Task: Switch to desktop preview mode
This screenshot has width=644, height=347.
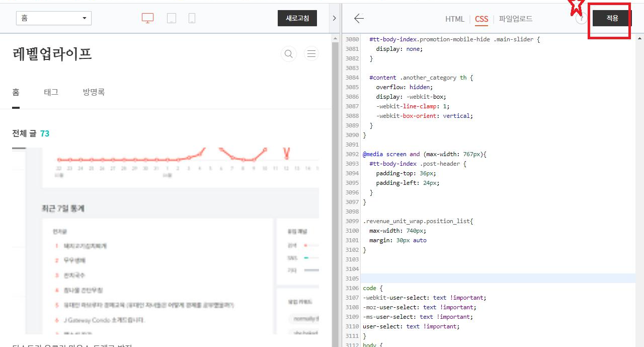Action: pyautogui.click(x=147, y=19)
